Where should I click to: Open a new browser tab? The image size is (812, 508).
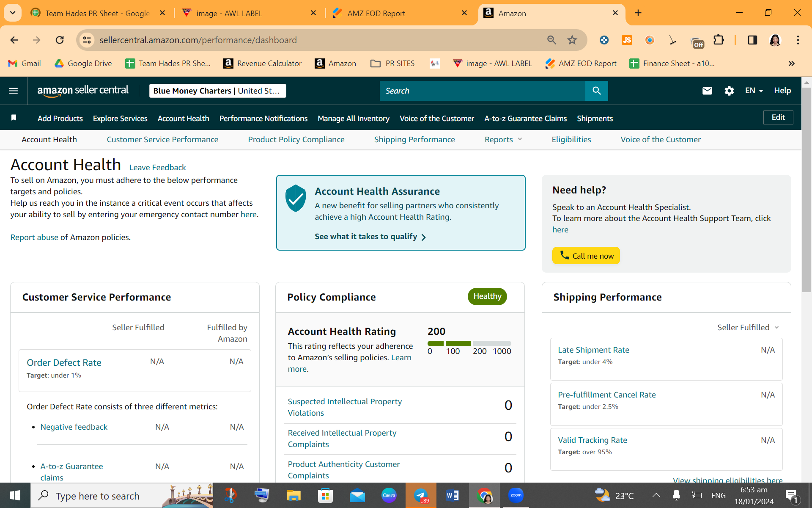tap(638, 13)
